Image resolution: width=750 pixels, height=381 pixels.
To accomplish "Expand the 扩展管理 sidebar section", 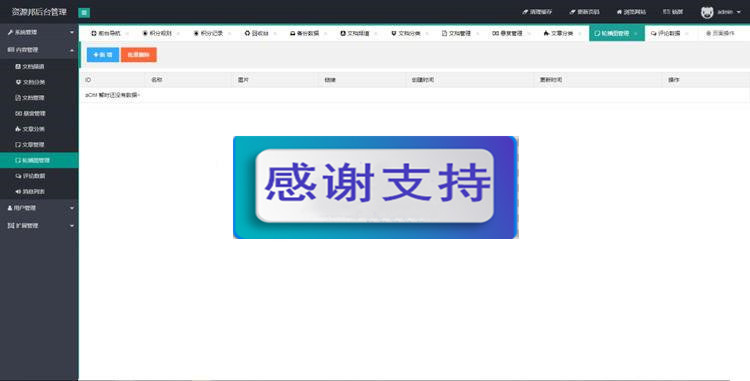I will tap(39, 226).
